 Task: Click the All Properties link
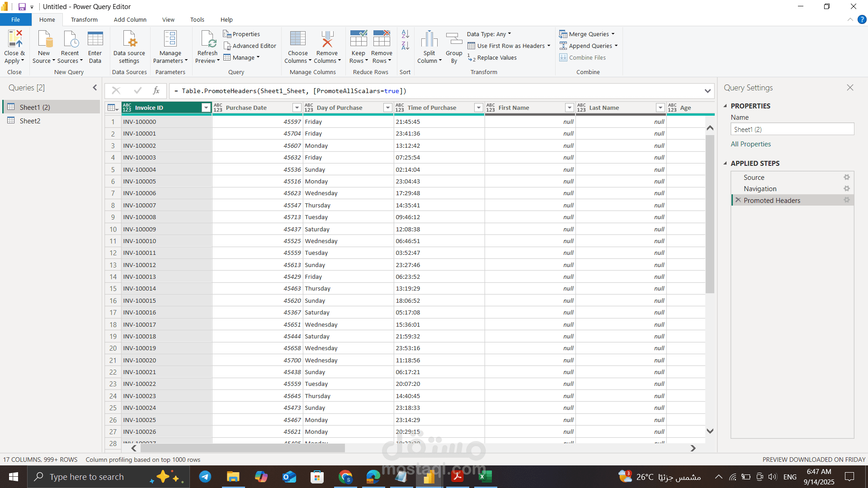(750, 144)
